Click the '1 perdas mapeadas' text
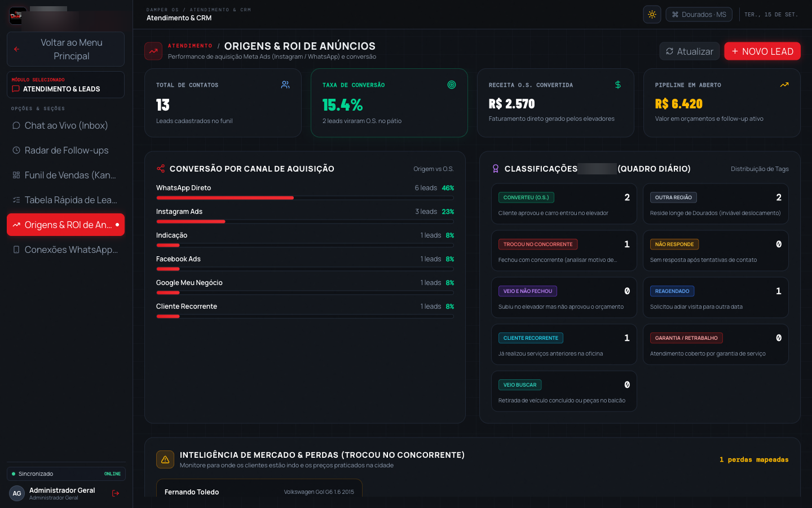 tap(754, 459)
